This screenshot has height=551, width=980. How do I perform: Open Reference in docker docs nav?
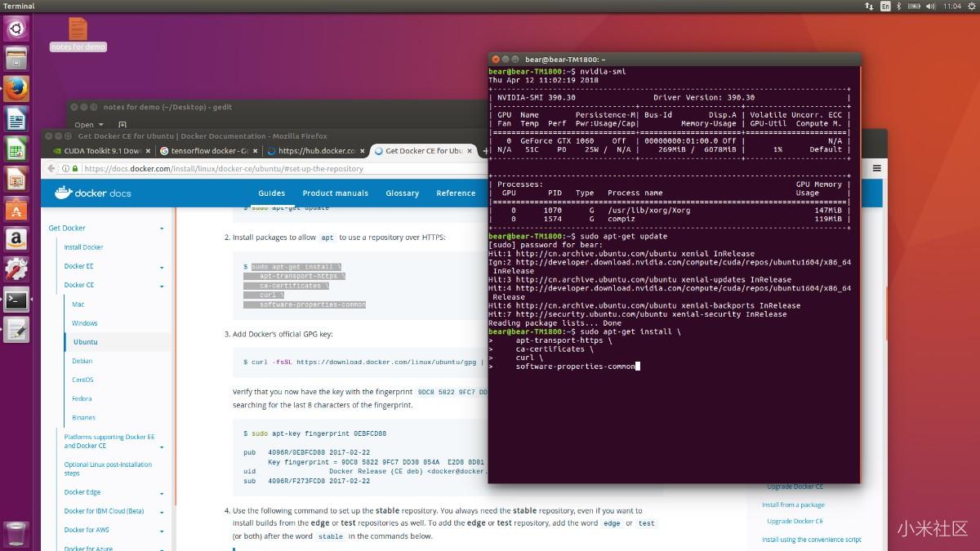coord(456,193)
